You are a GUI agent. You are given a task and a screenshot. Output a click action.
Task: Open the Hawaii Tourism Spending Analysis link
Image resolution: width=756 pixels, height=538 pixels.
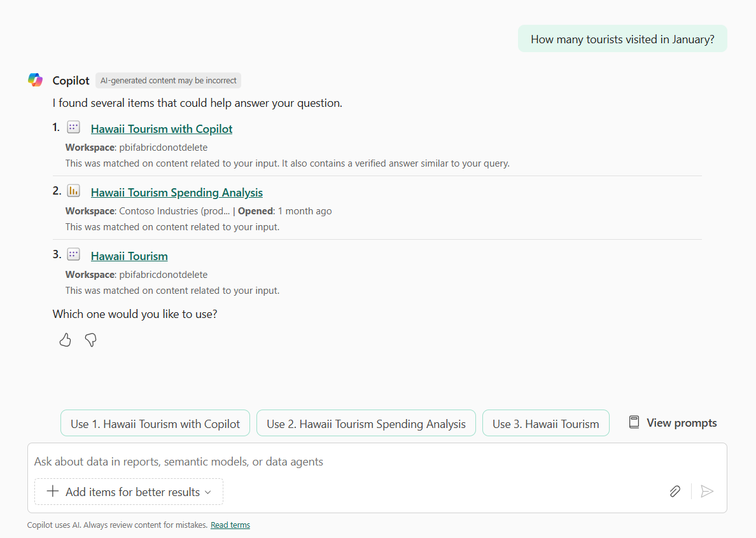(x=176, y=193)
